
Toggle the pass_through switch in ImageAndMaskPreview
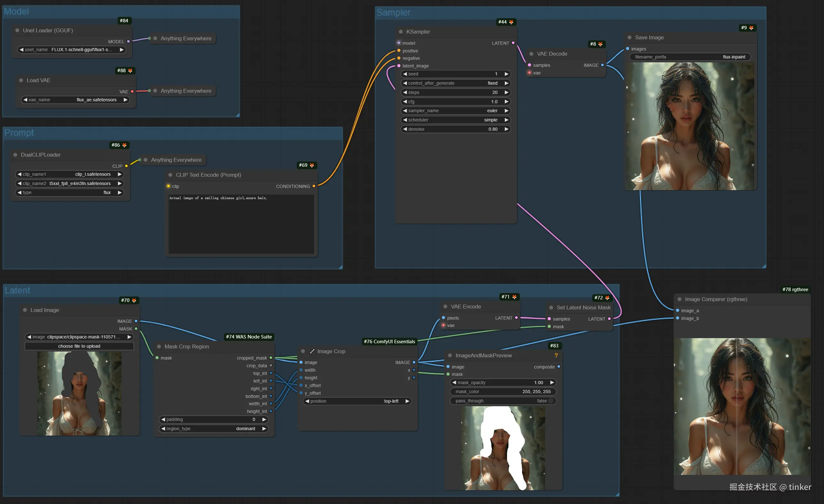coord(551,401)
